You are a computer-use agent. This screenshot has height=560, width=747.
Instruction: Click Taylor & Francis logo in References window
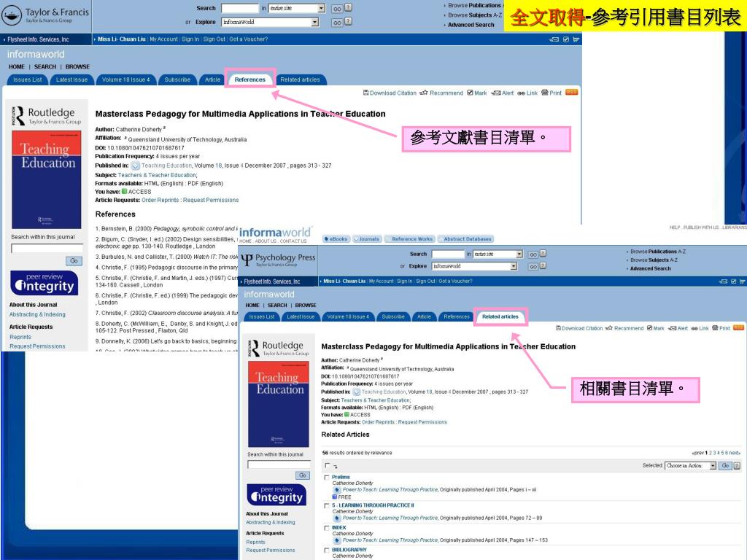pos(45,15)
